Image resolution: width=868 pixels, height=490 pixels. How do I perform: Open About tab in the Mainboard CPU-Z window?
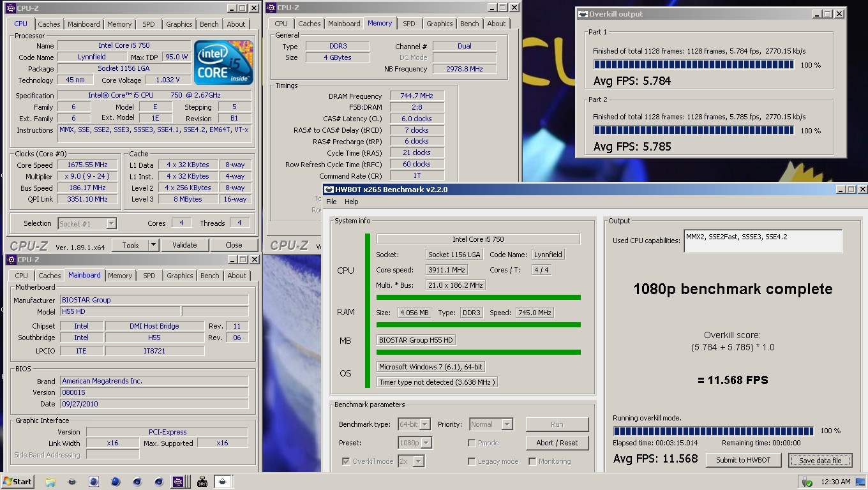[x=237, y=276]
